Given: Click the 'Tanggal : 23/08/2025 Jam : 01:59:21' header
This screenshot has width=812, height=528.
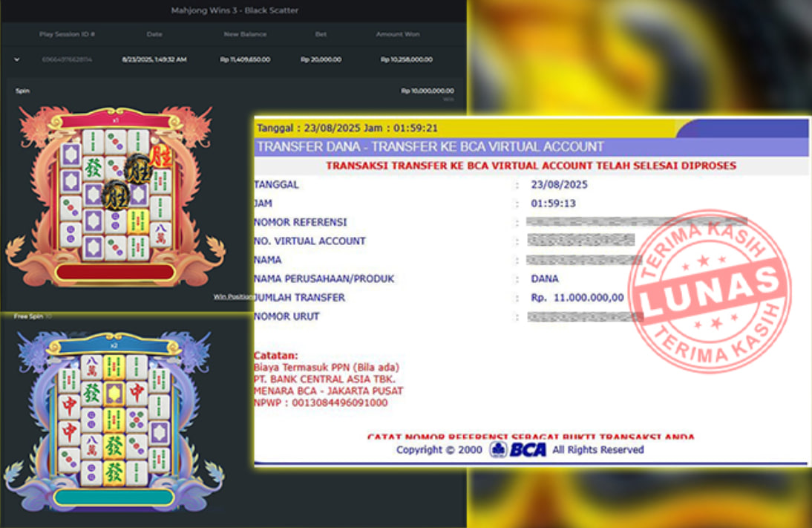Looking at the screenshot, I should (347, 128).
